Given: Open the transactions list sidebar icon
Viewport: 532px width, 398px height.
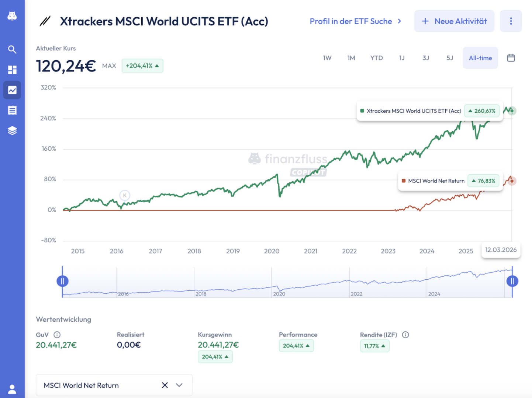Looking at the screenshot, I should 12,110.
